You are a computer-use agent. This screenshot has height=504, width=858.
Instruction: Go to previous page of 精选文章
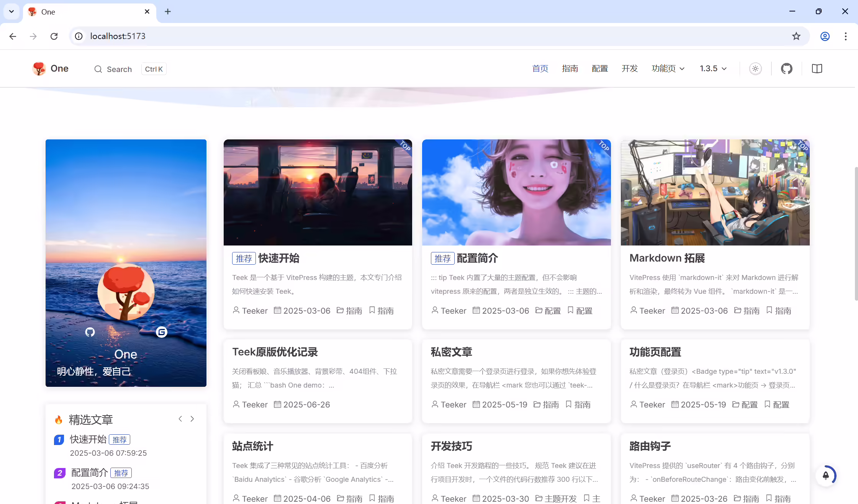coord(180,419)
